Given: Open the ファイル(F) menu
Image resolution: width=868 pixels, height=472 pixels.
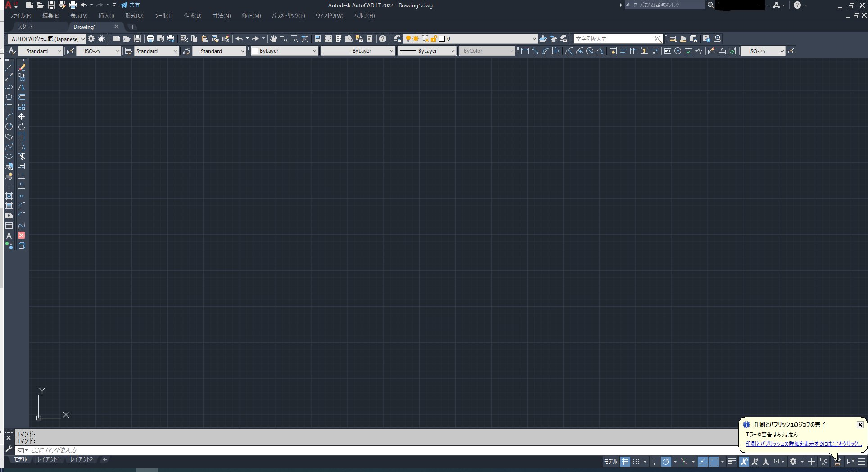Looking at the screenshot, I should (20, 16).
